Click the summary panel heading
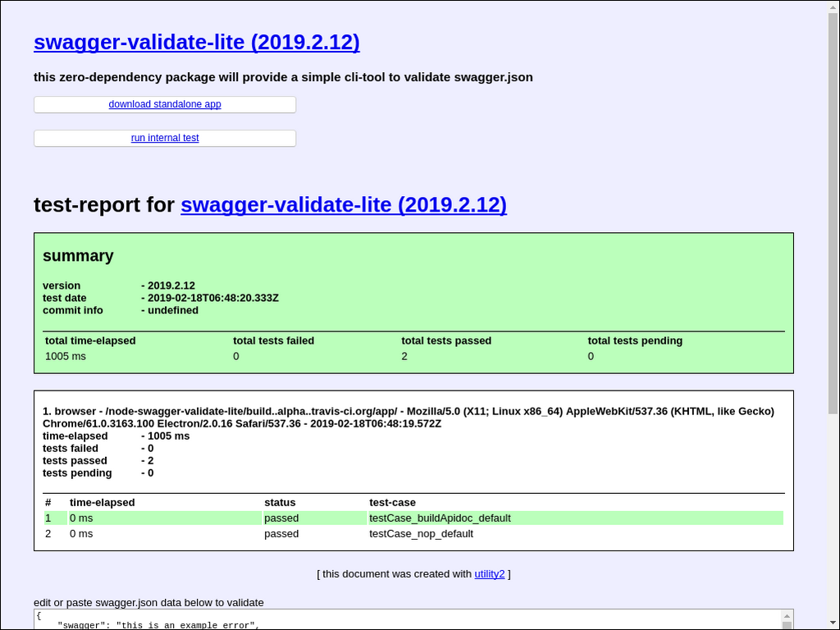The width and height of the screenshot is (840, 630). (x=78, y=255)
